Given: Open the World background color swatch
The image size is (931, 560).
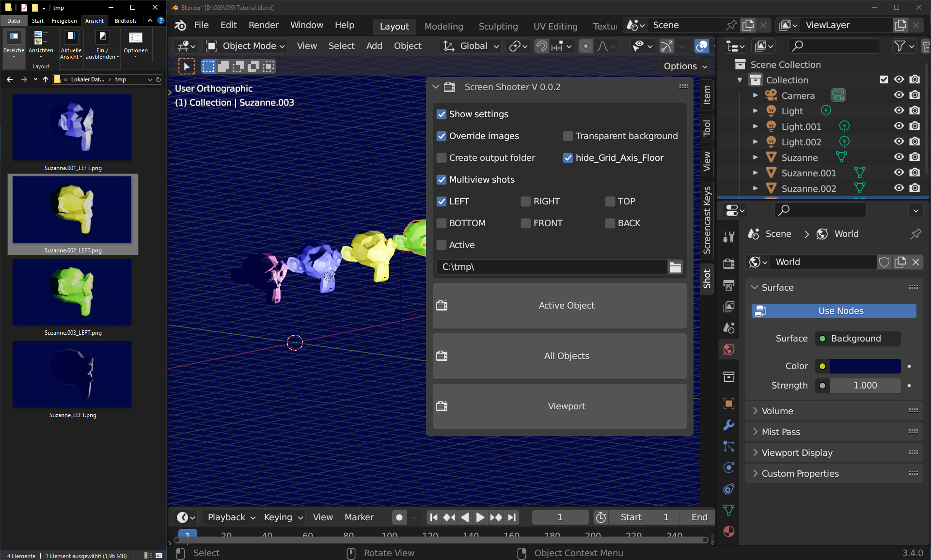Looking at the screenshot, I should point(865,366).
